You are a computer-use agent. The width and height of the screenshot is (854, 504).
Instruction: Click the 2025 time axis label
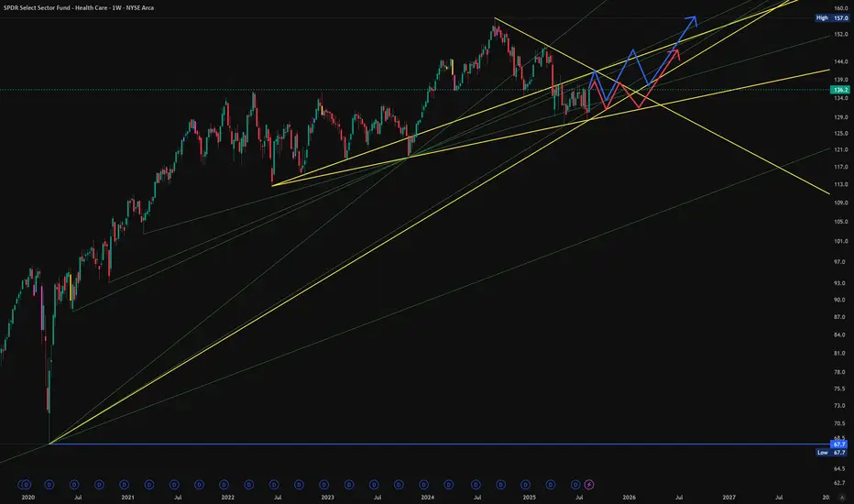pos(529,497)
